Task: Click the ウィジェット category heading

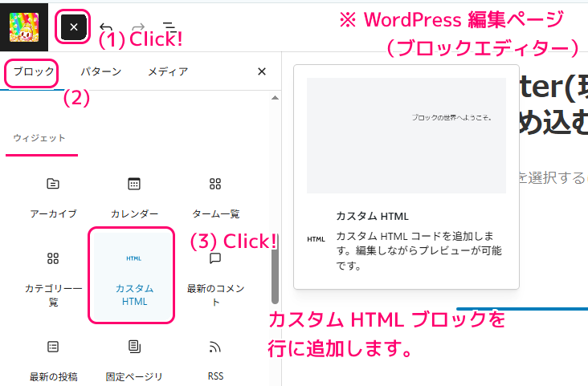Action: 39,138
